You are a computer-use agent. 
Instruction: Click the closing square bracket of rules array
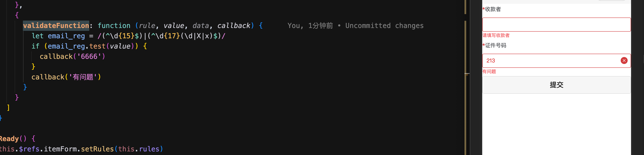tap(8, 108)
